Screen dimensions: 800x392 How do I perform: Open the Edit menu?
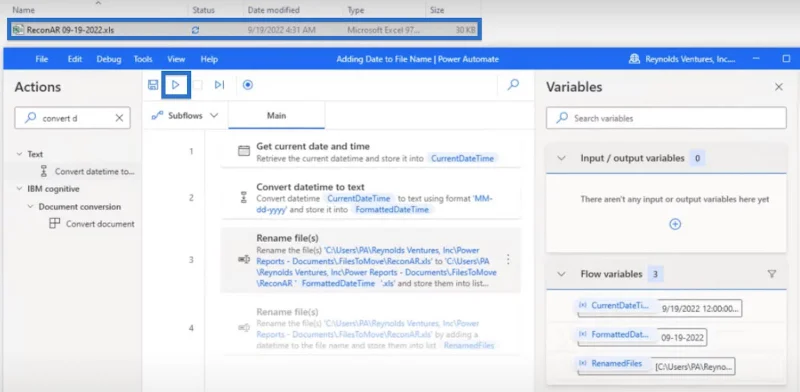[x=75, y=59]
